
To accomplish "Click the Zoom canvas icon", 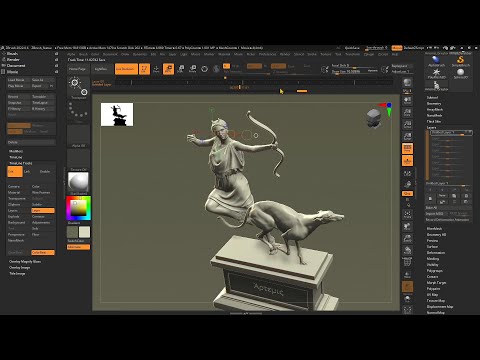I will coord(407,112).
